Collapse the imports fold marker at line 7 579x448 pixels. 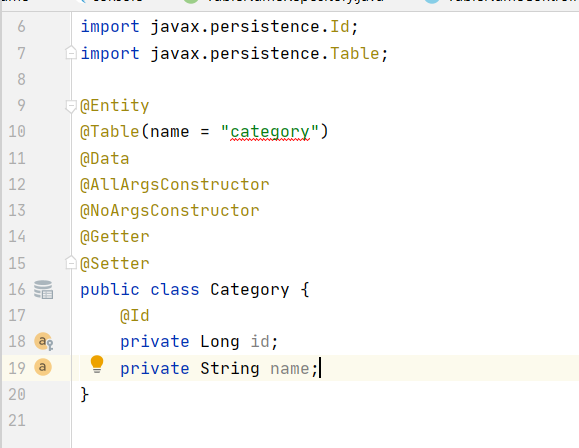(71, 53)
